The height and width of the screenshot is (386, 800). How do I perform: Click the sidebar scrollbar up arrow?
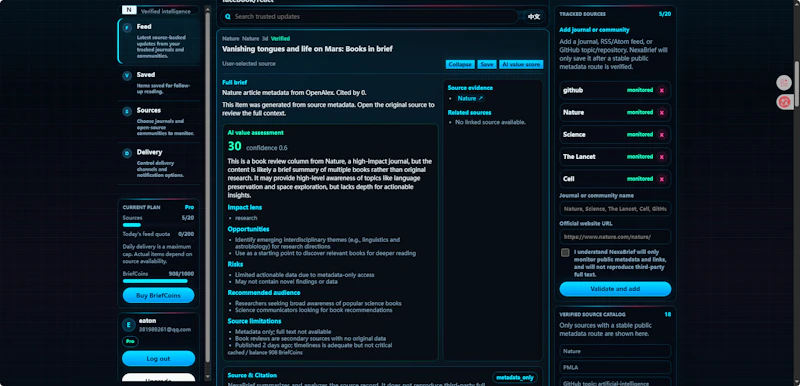click(x=208, y=9)
